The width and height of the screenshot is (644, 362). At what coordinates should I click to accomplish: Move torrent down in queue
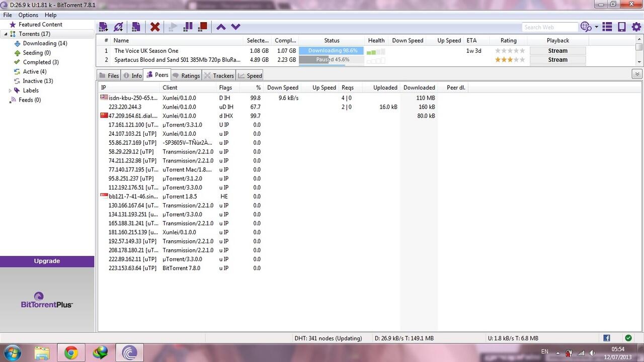coord(235,27)
